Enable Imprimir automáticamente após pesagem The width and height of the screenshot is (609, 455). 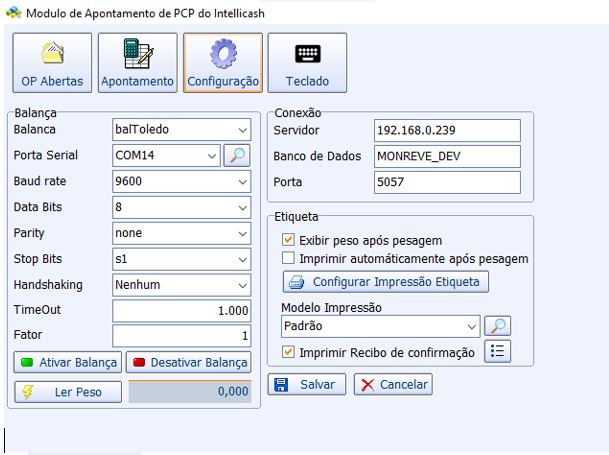[x=290, y=259]
